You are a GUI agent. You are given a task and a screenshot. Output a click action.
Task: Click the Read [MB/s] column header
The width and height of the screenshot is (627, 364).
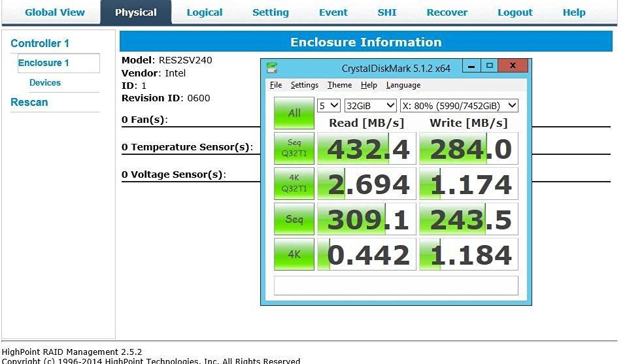click(367, 123)
